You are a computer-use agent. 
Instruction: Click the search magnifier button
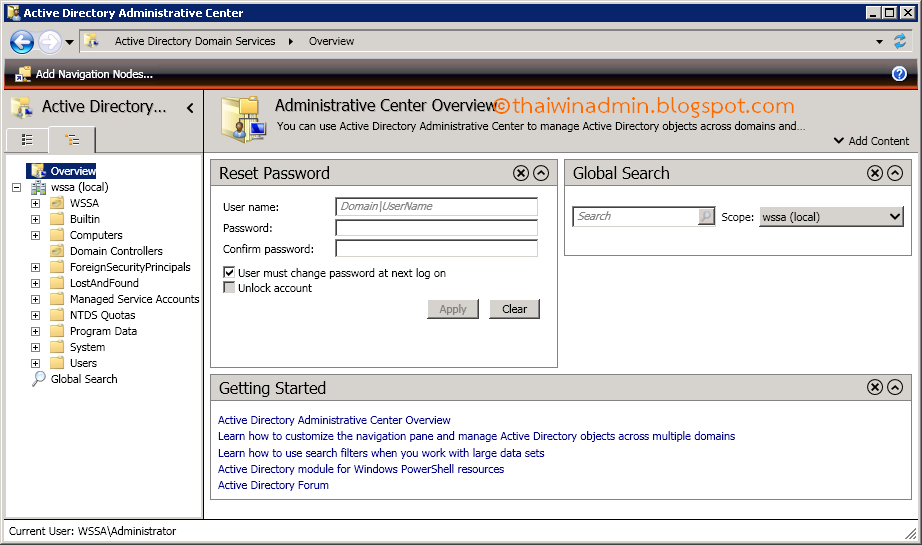(x=706, y=216)
